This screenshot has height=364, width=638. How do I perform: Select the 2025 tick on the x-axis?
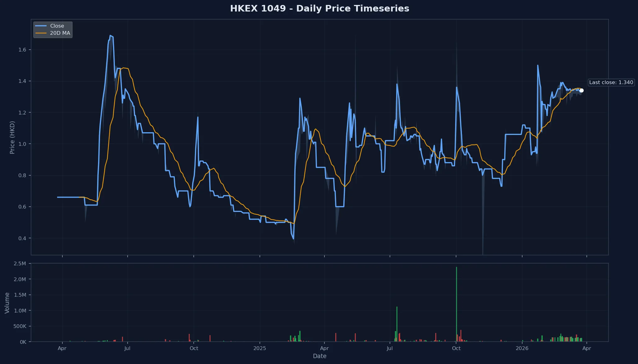[260, 348]
